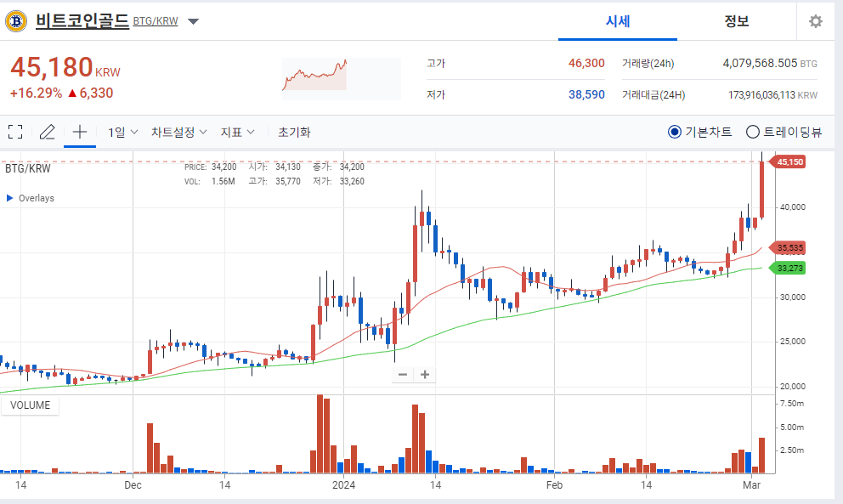Click the Feb time axis label

(x=554, y=485)
